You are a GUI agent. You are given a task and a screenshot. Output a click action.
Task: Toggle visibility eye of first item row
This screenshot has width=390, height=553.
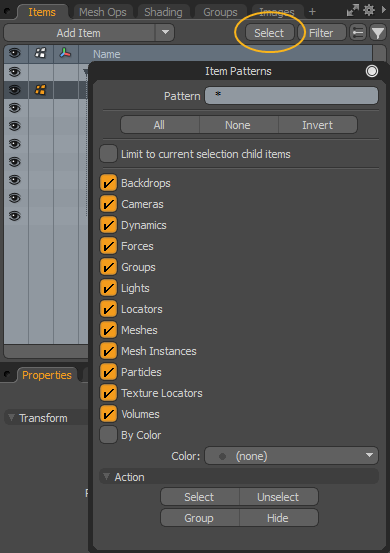[15, 72]
